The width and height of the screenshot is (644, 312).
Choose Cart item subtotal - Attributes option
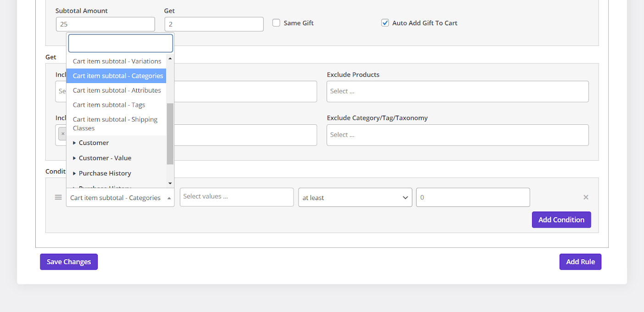click(x=117, y=90)
